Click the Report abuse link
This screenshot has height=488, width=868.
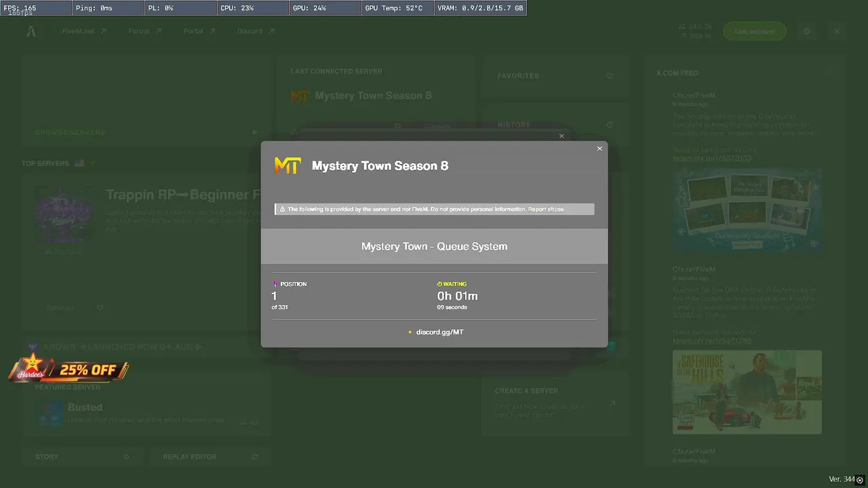(546, 209)
